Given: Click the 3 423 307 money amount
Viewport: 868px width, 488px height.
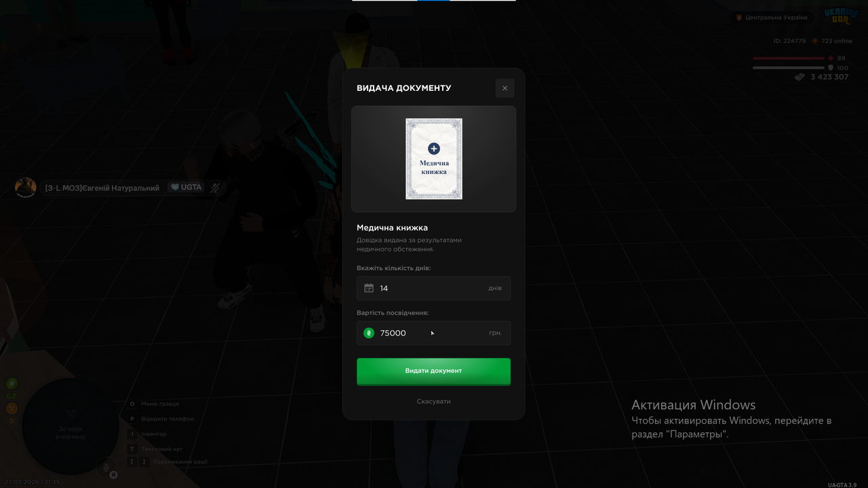Looking at the screenshot, I should (829, 77).
